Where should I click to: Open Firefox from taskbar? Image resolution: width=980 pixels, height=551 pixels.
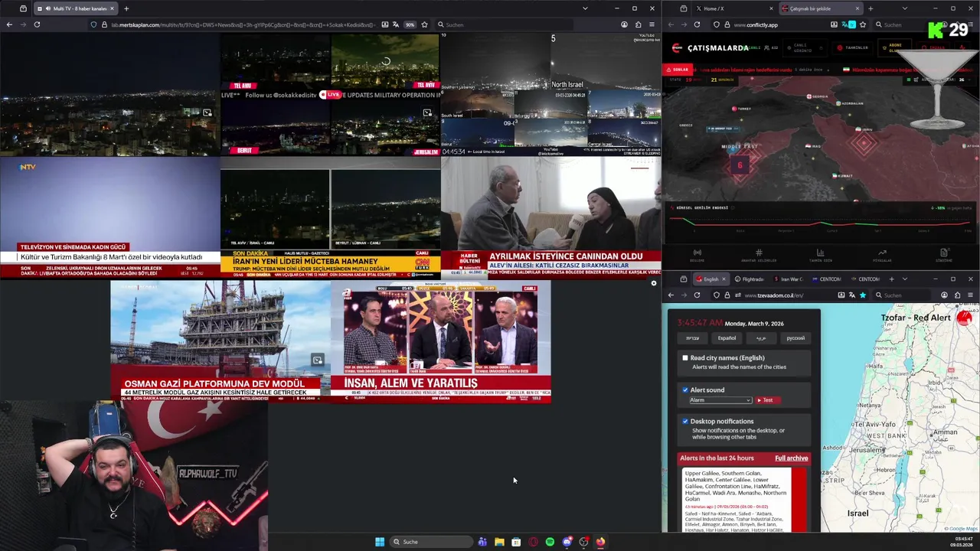click(x=600, y=542)
